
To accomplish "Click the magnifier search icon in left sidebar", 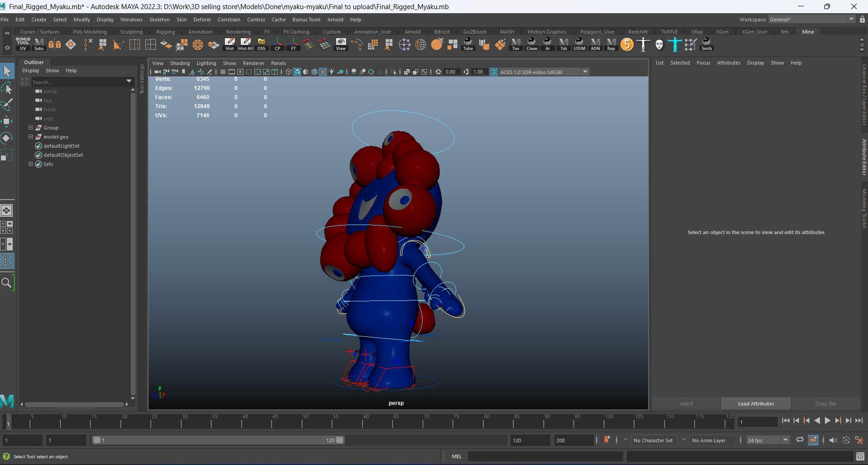I will pos(7,283).
